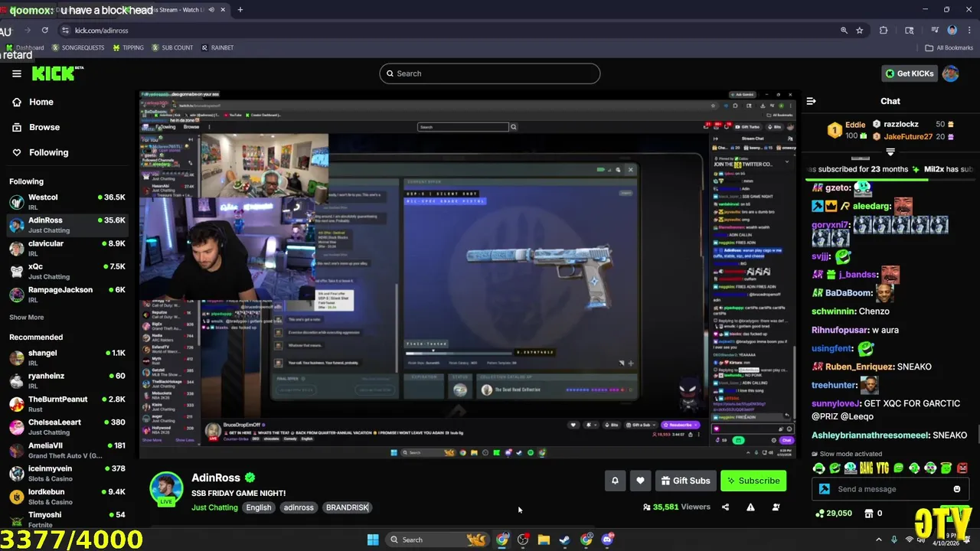Click the YTG quick emote

883,468
